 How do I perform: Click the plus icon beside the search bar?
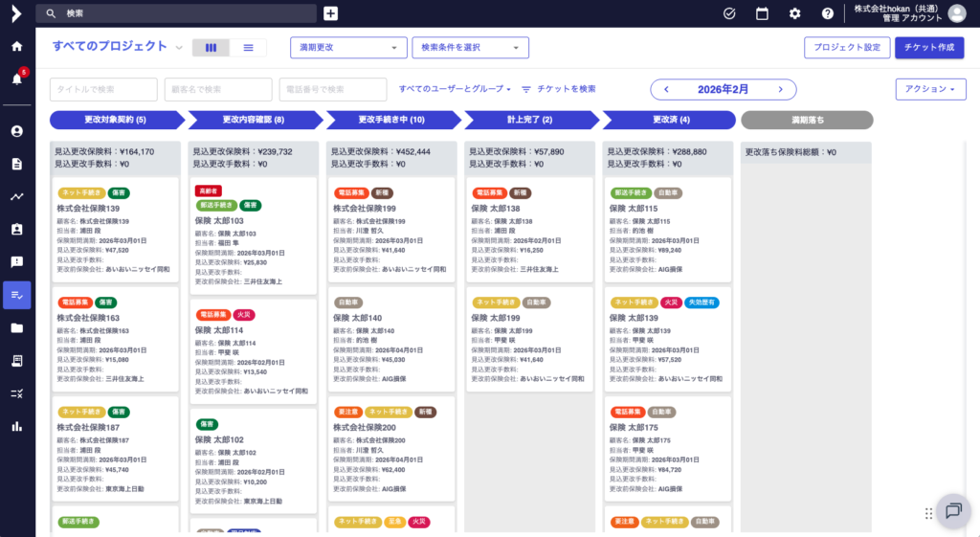[x=330, y=13]
